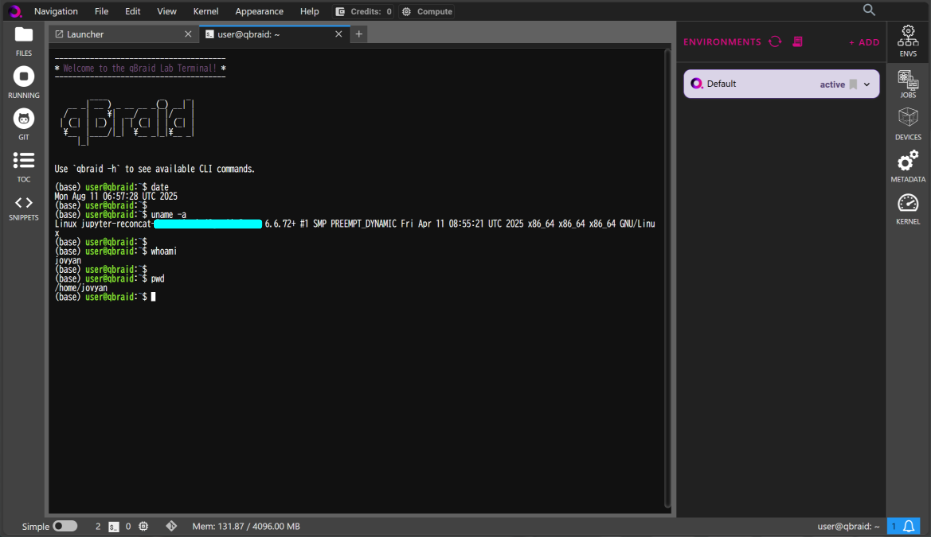Click memory usage Mem: 131.87 / 4096.00 MB
This screenshot has height=537, width=931.
246,526
